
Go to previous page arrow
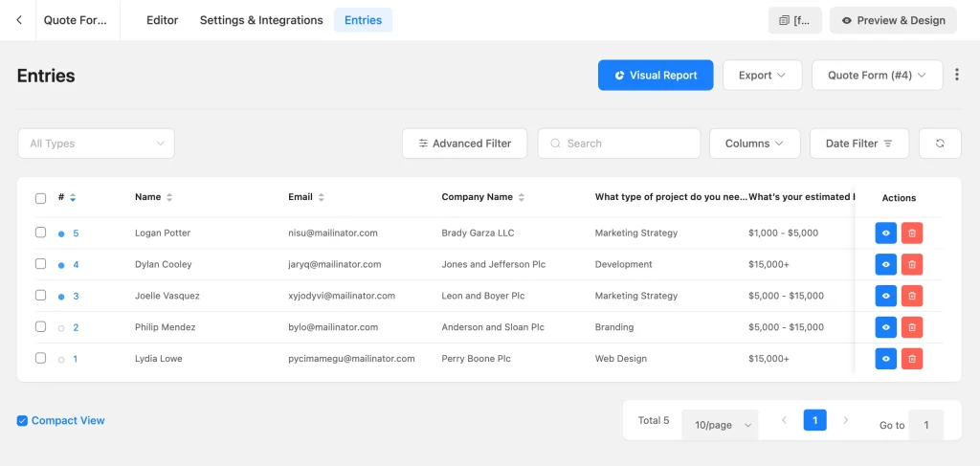click(784, 420)
